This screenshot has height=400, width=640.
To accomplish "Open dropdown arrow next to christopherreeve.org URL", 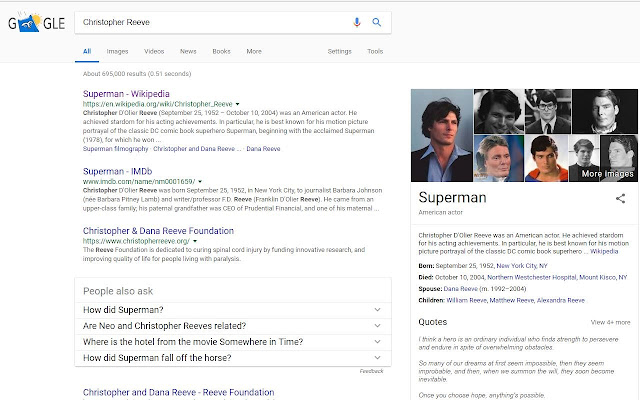I will pyautogui.click(x=195, y=241).
